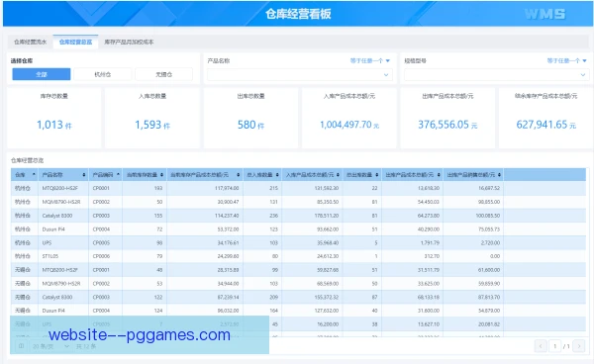
Task: Sort by 总入库数量 column icon
Action: 277,174
